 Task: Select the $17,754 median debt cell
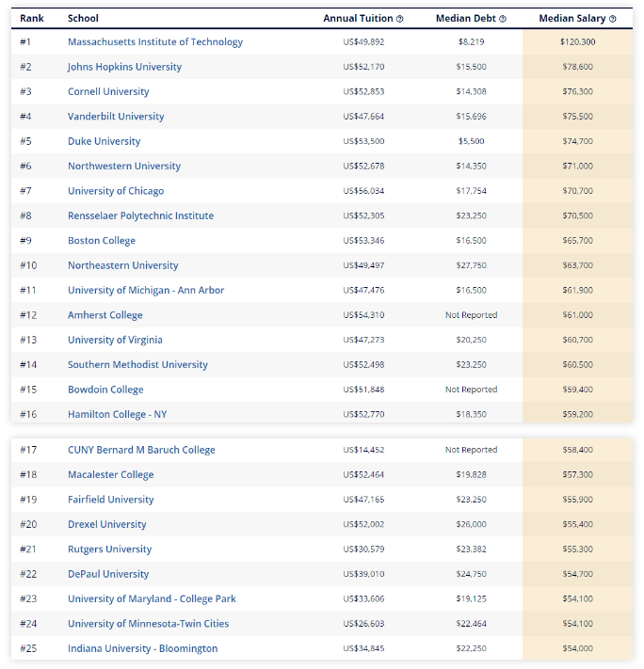[x=471, y=191]
